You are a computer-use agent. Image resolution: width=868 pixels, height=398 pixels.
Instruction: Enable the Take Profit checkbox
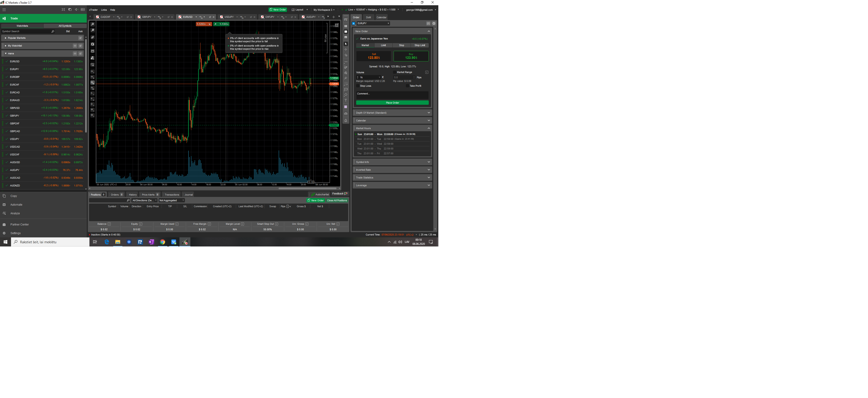407,86
